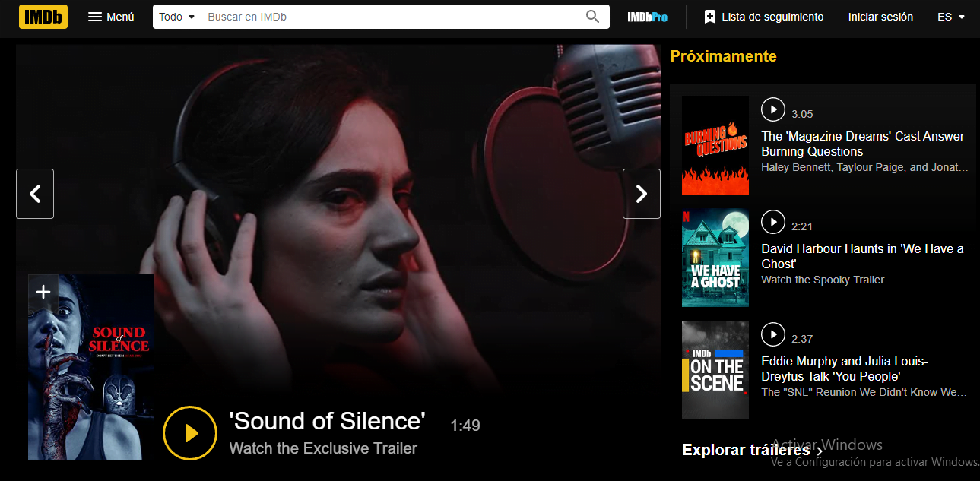Open IMDbPro

point(646,16)
